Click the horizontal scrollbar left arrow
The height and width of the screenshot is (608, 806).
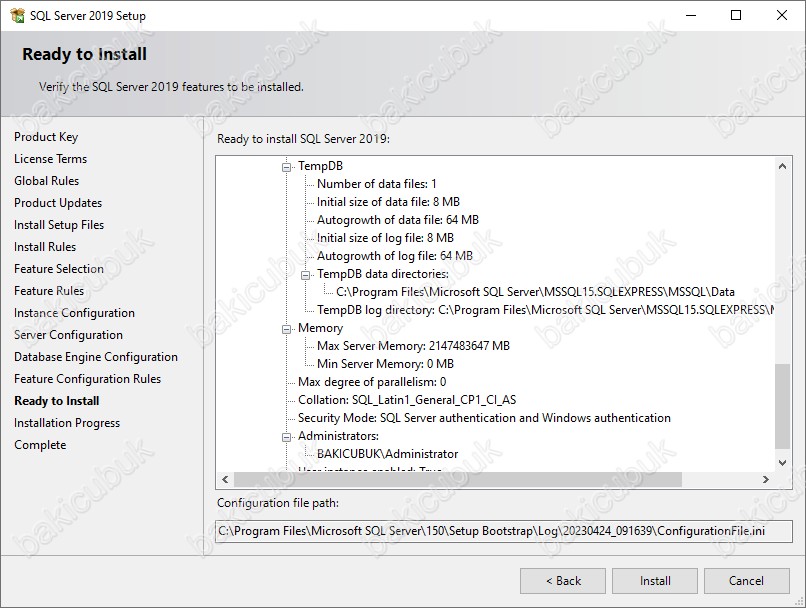[225, 480]
